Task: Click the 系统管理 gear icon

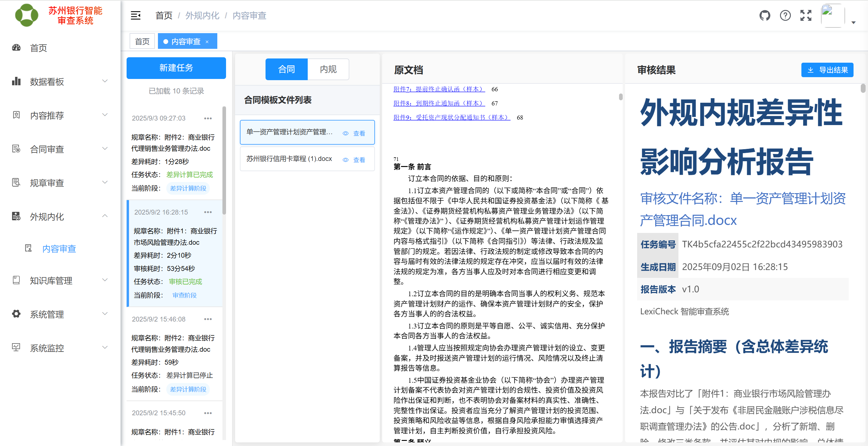Action: pyautogui.click(x=16, y=314)
